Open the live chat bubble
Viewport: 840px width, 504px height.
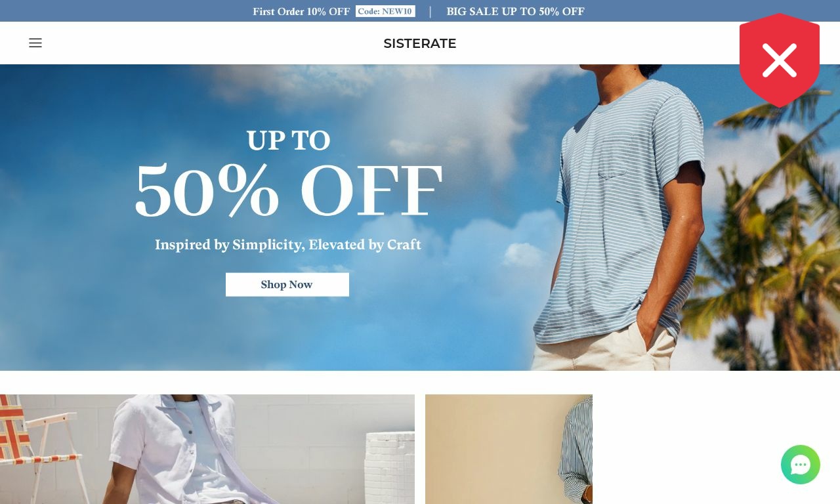[x=801, y=465]
